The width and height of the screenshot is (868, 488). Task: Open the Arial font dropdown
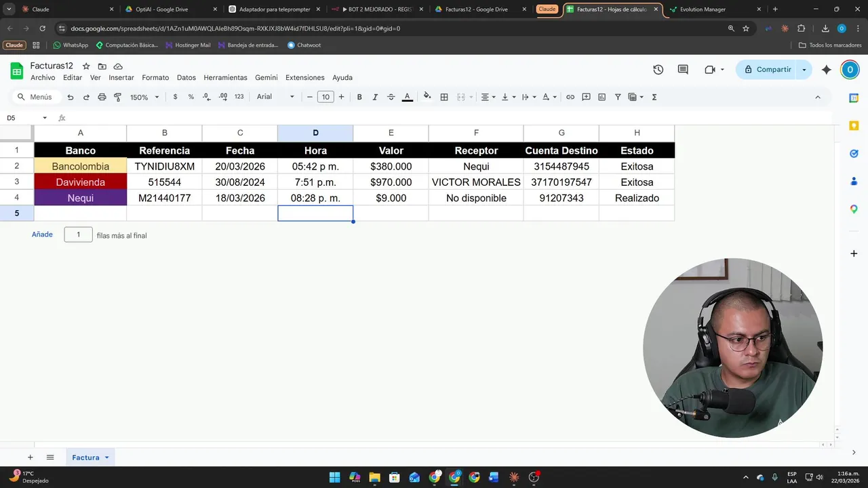[x=275, y=97]
